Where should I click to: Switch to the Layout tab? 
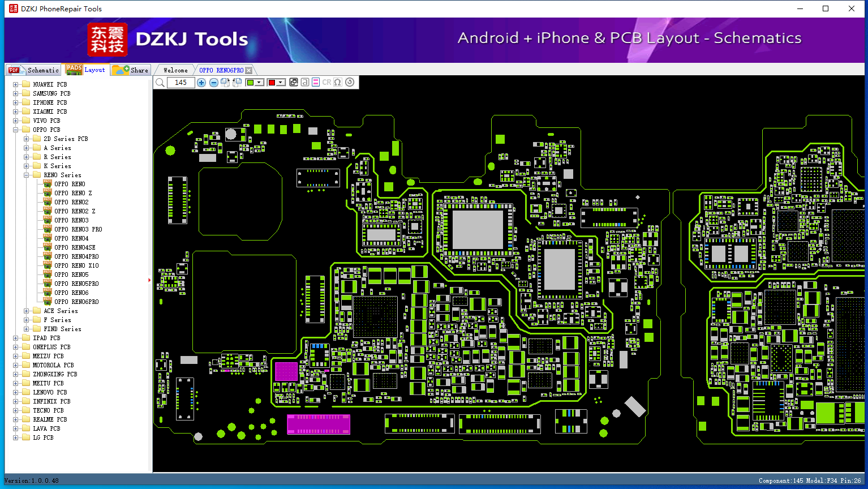pos(85,70)
